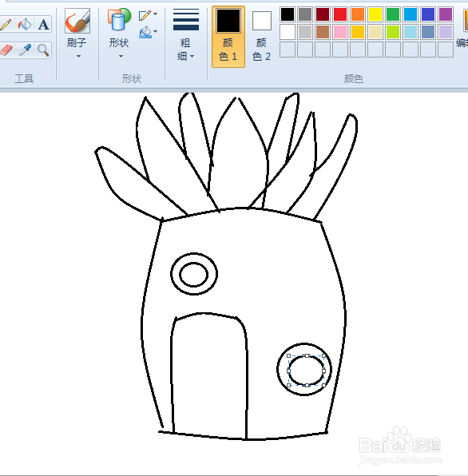Pick the light turquoise color swatch
468x476 pixels.
point(410,32)
